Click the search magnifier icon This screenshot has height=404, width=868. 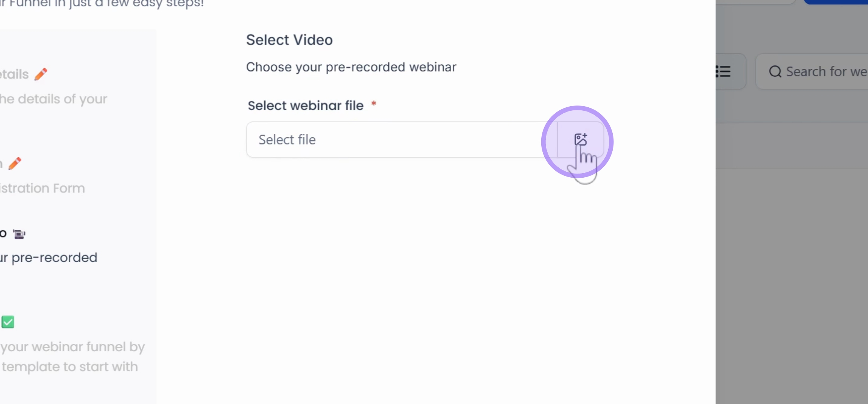click(x=775, y=71)
